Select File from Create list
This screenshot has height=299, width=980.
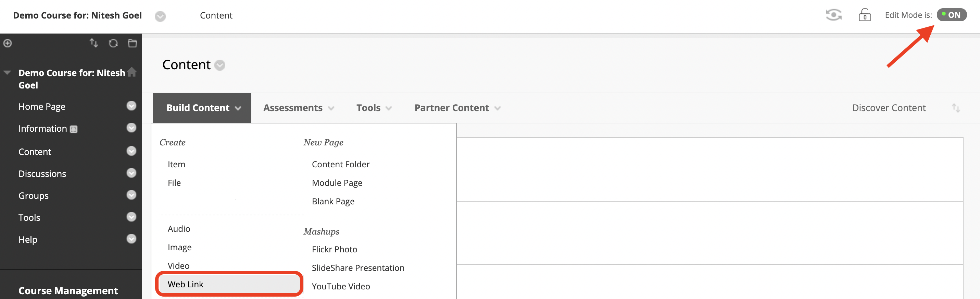pos(174,183)
